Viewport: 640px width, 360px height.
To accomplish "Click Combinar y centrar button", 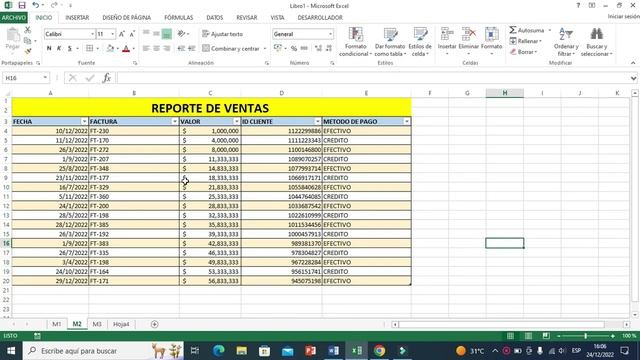I will (231, 49).
